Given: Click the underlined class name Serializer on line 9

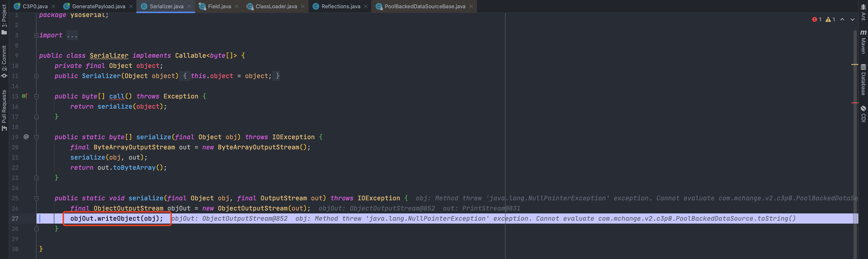Looking at the screenshot, I should coord(109,56).
